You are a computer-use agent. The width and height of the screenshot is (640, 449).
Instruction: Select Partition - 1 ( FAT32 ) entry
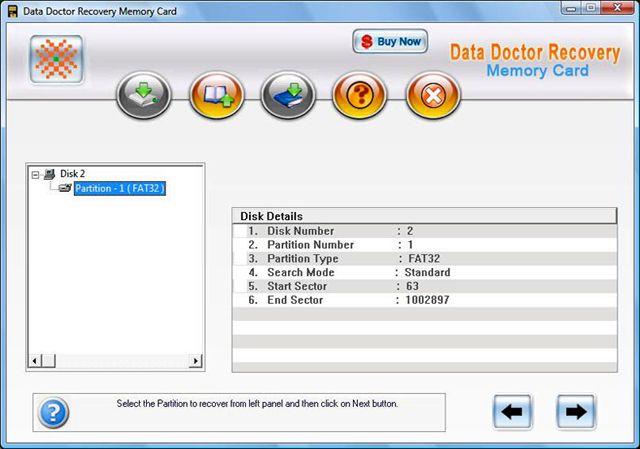tap(120, 188)
